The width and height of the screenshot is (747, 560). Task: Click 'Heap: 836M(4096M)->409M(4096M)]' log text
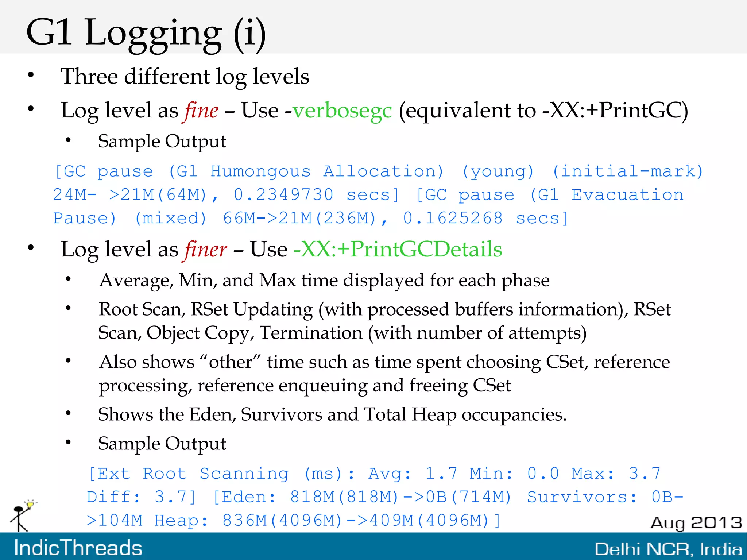click(328, 520)
